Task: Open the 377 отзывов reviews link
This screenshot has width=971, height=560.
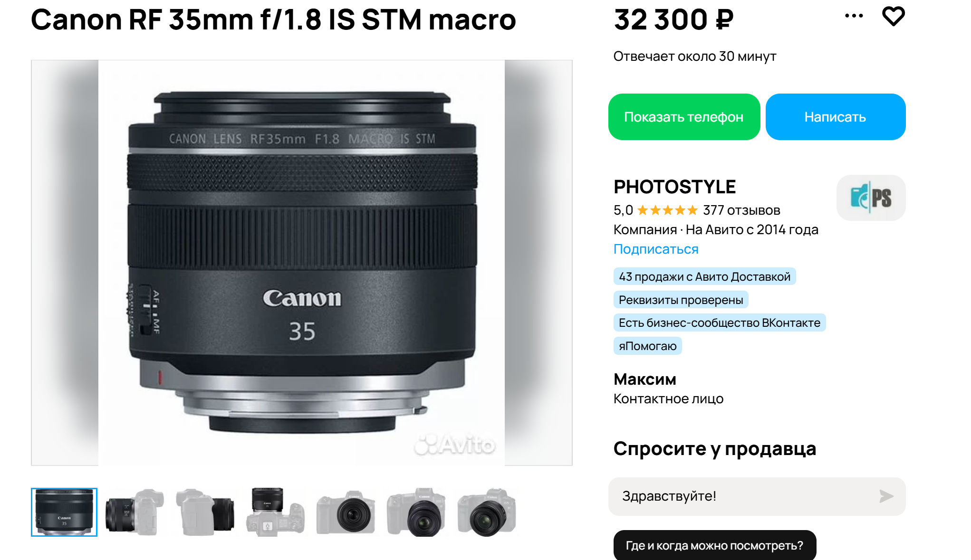Action: 741,210
